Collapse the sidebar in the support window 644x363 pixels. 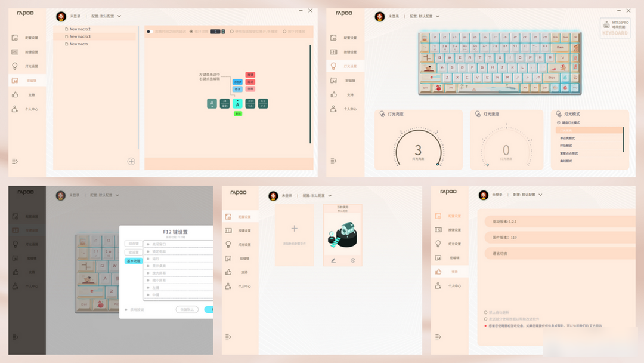[438, 337]
